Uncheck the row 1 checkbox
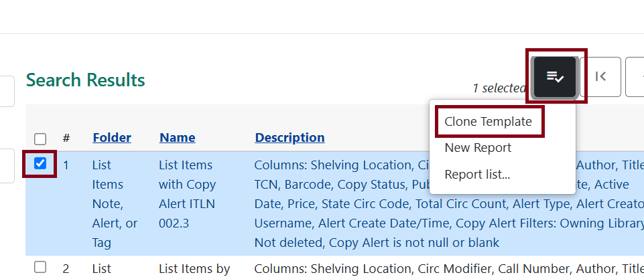 pyautogui.click(x=40, y=164)
